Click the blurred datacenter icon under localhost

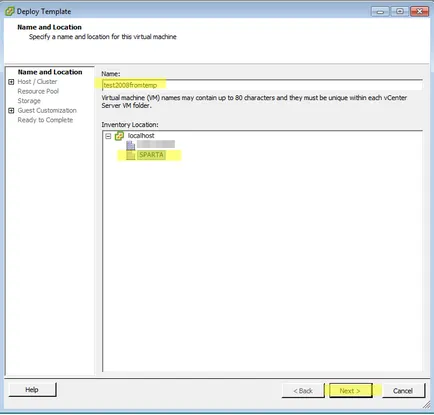pyautogui.click(x=131, y=145)
